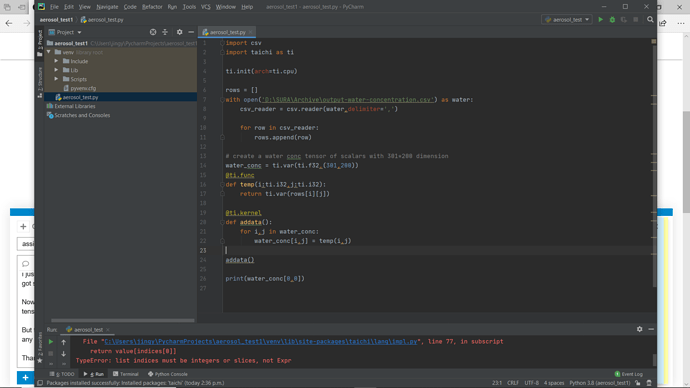
Task: Start debugging with the green bug icon
Action: click(612, 19)
